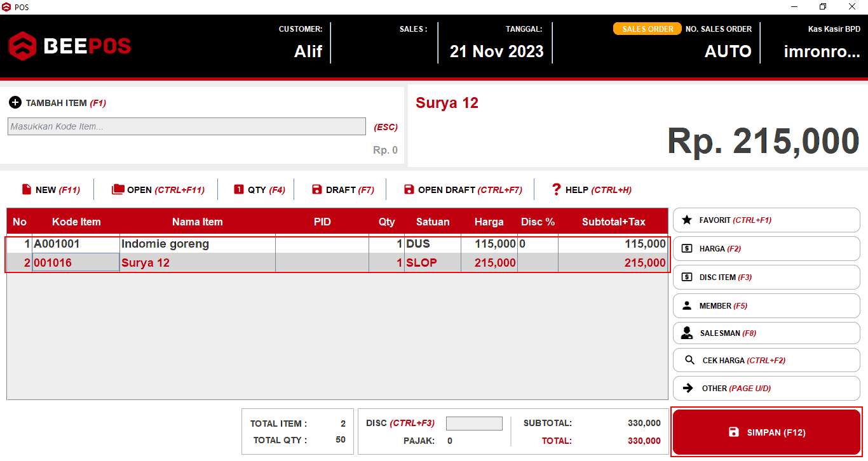Click the Satuan column header
Image resolution: width=868 pixels, height=461 pixels.
433,222
